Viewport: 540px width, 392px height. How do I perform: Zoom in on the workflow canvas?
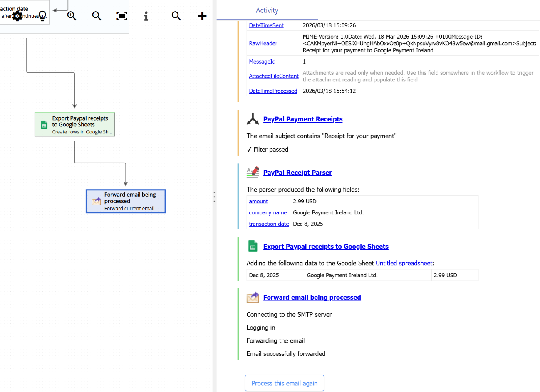click(72, 16)
